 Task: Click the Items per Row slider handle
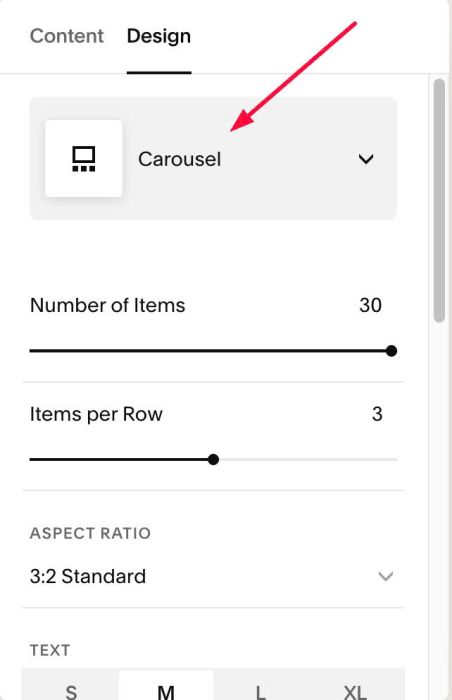213,459
